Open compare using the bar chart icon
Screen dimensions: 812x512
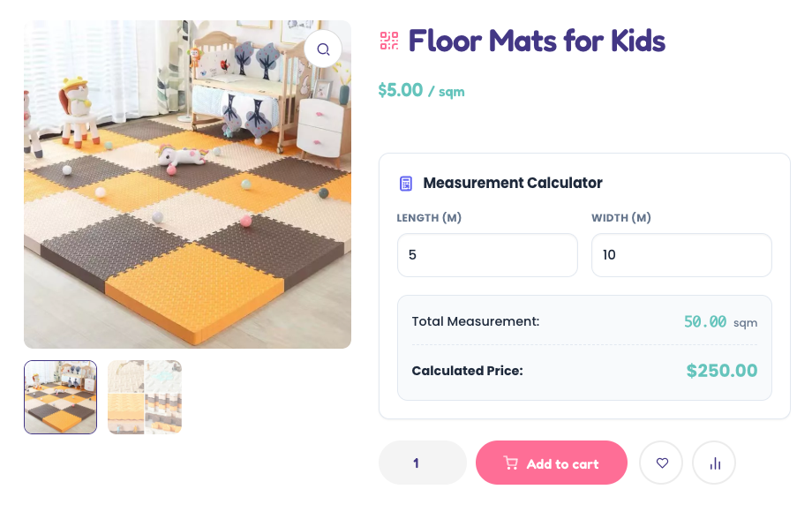pyautogui.click(x=714, y=463)
